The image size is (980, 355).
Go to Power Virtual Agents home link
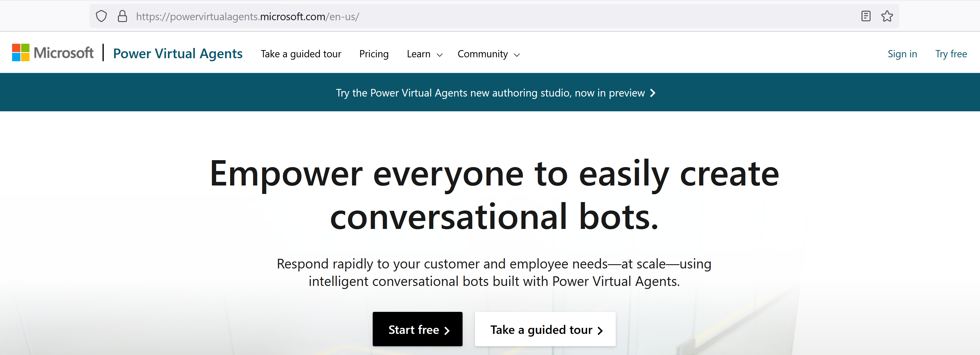coord(178,54)
